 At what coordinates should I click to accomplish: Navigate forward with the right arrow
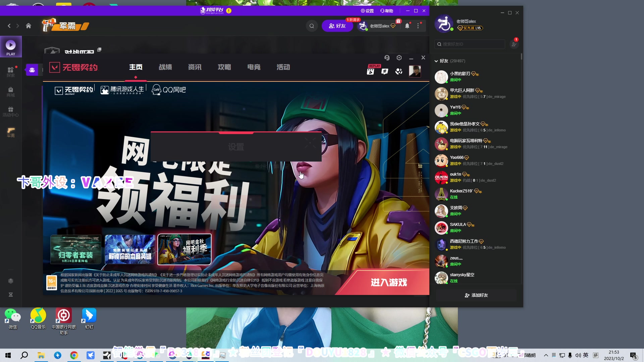pyautogui.click(x=18, y=26)
